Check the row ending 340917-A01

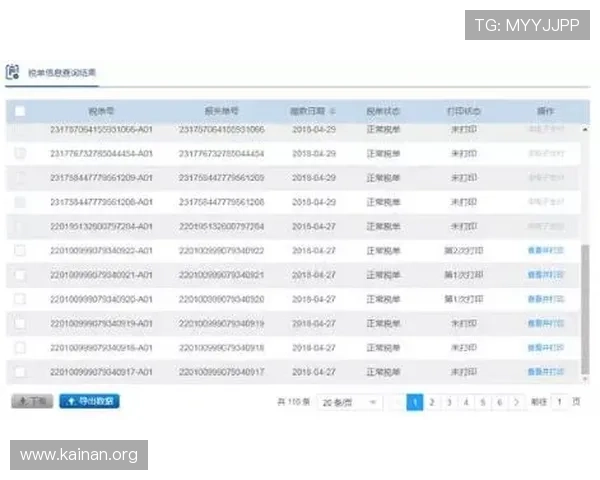[20, 372]
